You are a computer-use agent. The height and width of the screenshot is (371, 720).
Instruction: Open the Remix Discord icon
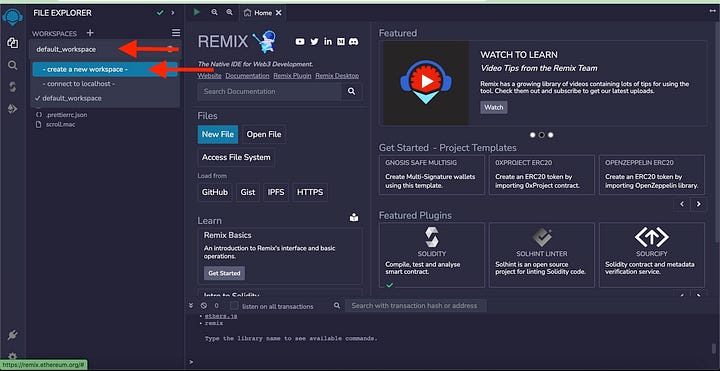click(354, 42)
